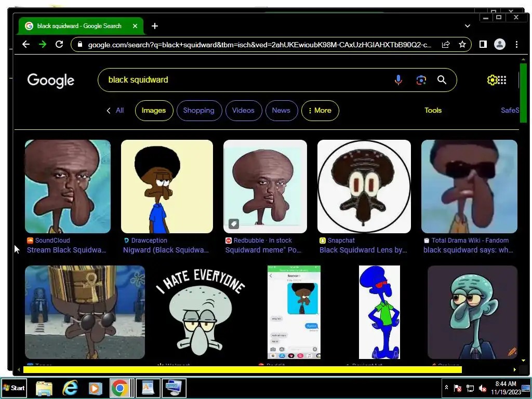Image resolution: width=532 pixels, height=399 pixels.
Task: Open the squidward with sunglasses and hat image
Action: tap(85, 312)
